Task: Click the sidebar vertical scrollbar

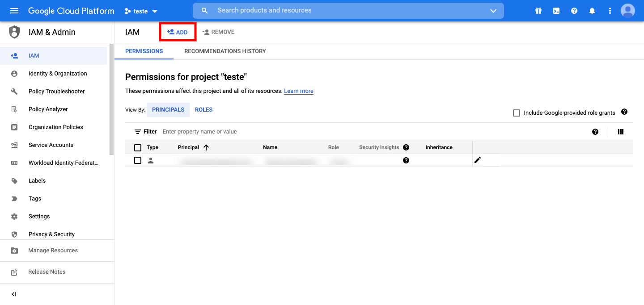Action: tap(111, 99)
